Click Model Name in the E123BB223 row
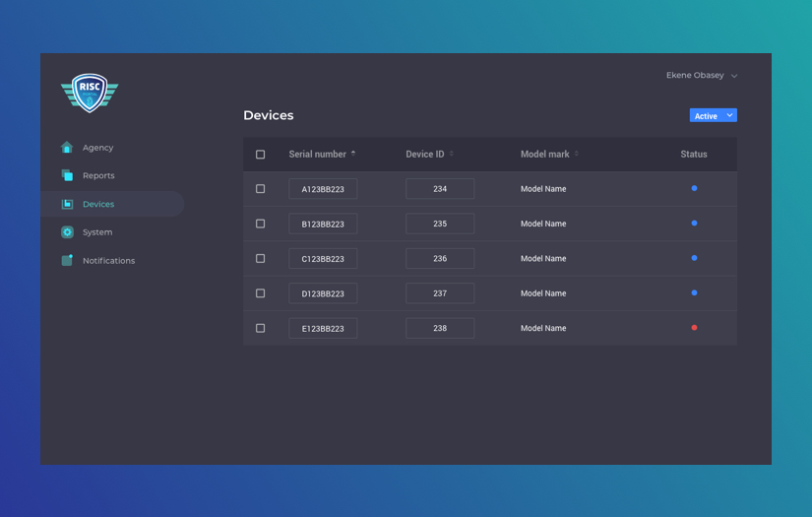 pyautogui.click(x=543, y=328)
